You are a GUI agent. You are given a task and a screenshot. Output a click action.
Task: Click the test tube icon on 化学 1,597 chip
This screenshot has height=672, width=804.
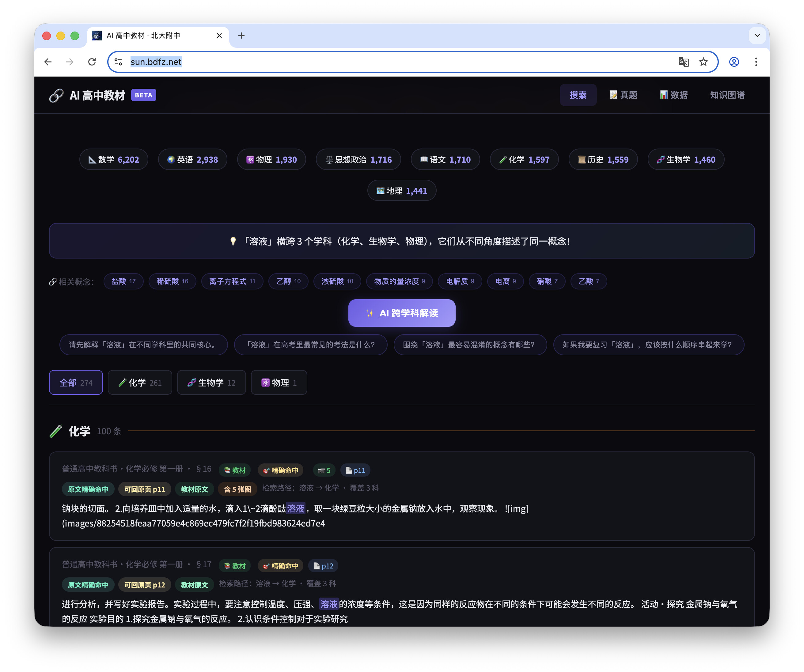click(503, 159)
